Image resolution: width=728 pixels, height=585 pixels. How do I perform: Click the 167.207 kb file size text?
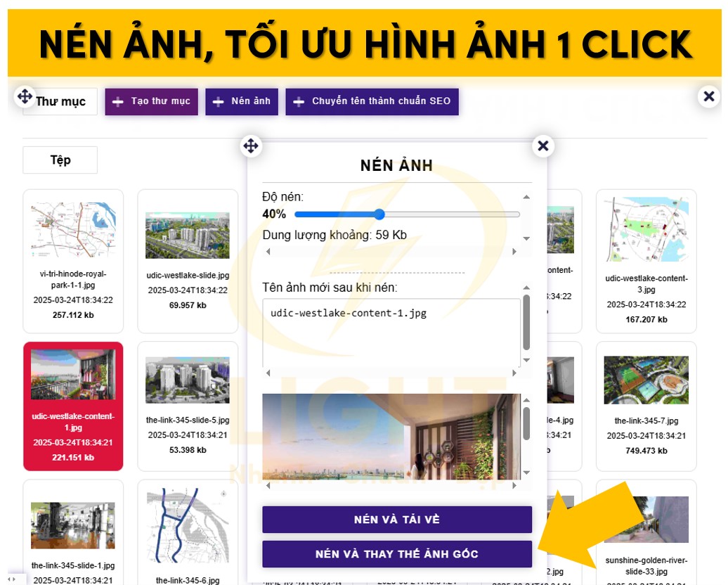pos(646,320)
